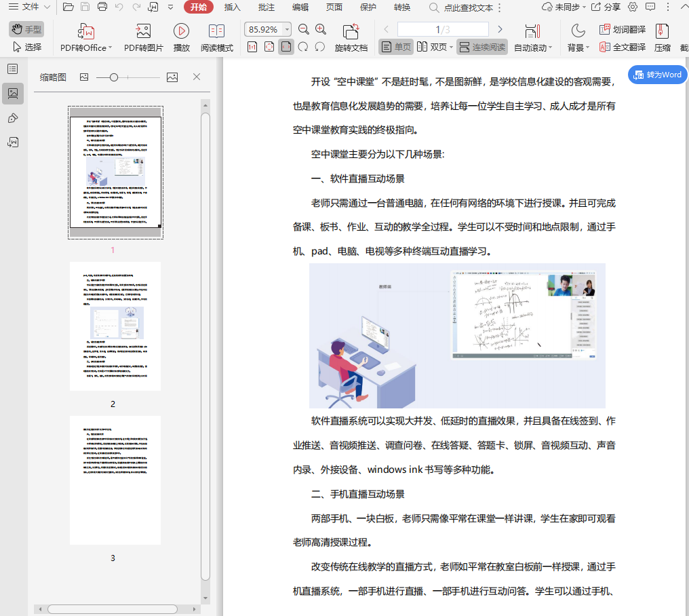Image resolution: width=689 pixels, height=616 pixels.
Task: Click the 转为Word floating button
Action: (x=657, y=75)
